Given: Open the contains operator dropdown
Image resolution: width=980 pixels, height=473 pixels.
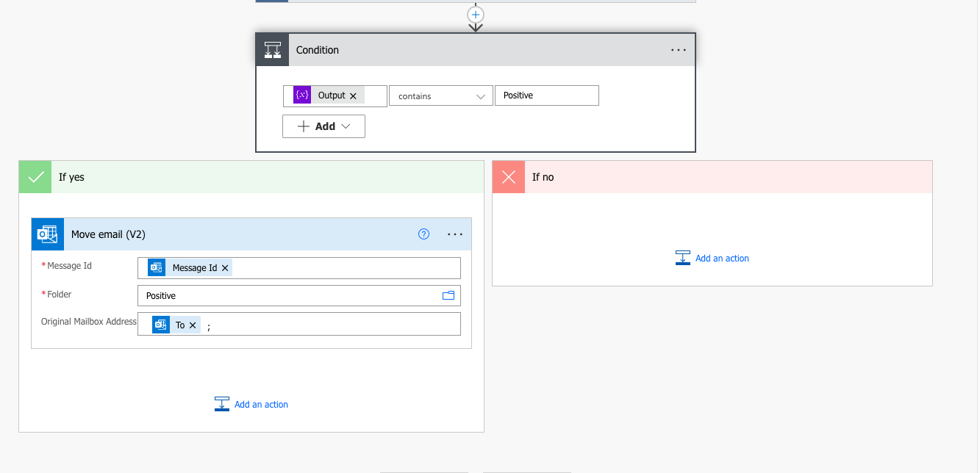Looking at the screenshot, I should (x=441, y=96).
